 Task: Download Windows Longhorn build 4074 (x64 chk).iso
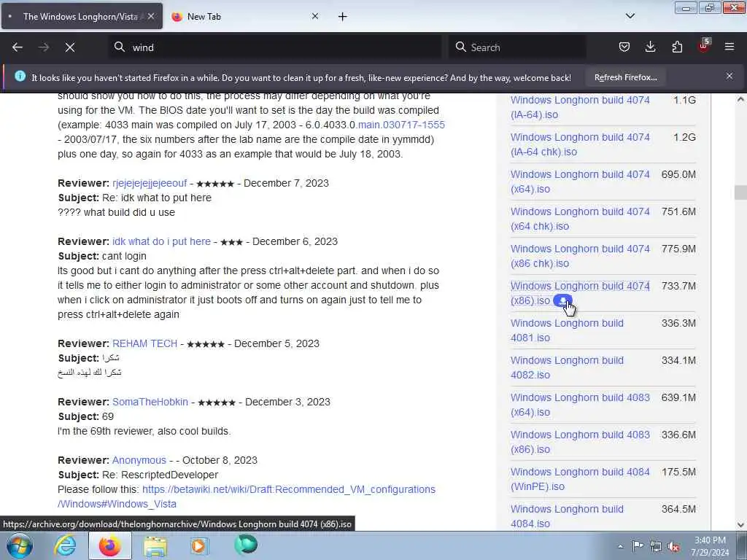coord(580,219)
